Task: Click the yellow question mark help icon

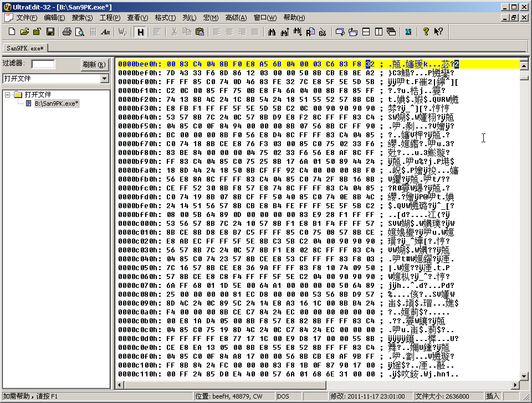Action: [426, 32]
